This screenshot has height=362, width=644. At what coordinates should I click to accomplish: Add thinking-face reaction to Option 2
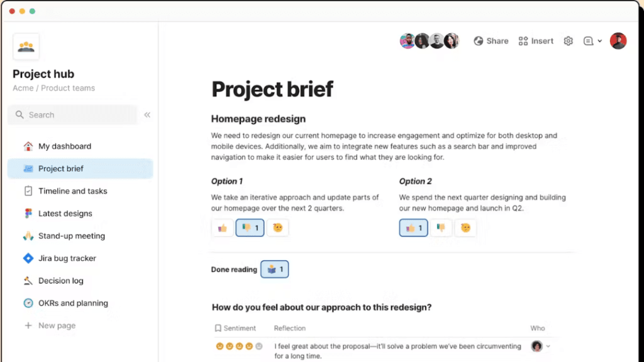pos(465,228)
